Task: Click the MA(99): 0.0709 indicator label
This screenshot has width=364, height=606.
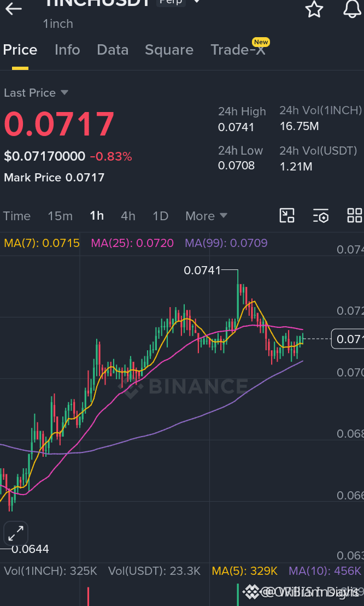Action: [226, 243]
